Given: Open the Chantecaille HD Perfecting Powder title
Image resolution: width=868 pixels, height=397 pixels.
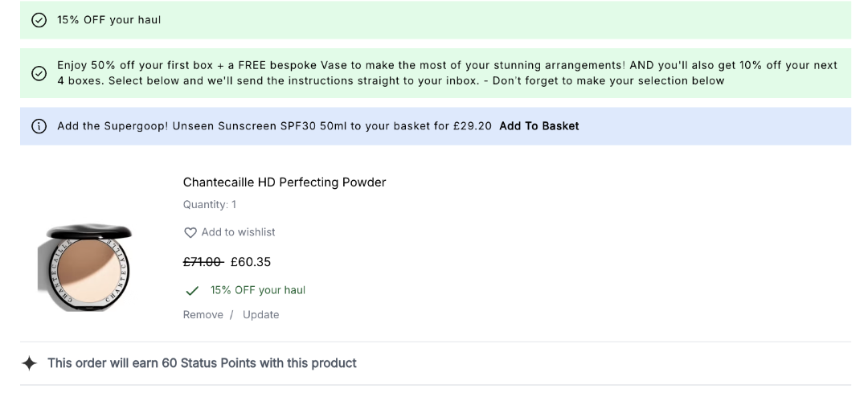Looking at the screenshot, I should (285, 182).
